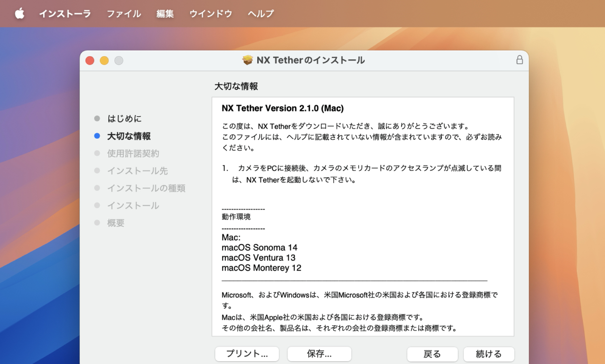Go back with the 戻る button
Image resolution: width=605 pixels, height=364 pixels.
(432, 354)
